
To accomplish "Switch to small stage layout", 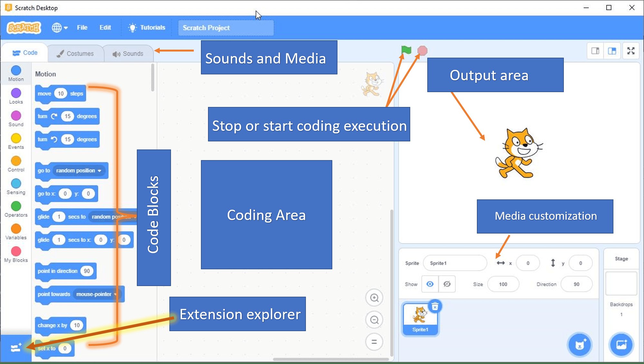I will tap(595, 51).
